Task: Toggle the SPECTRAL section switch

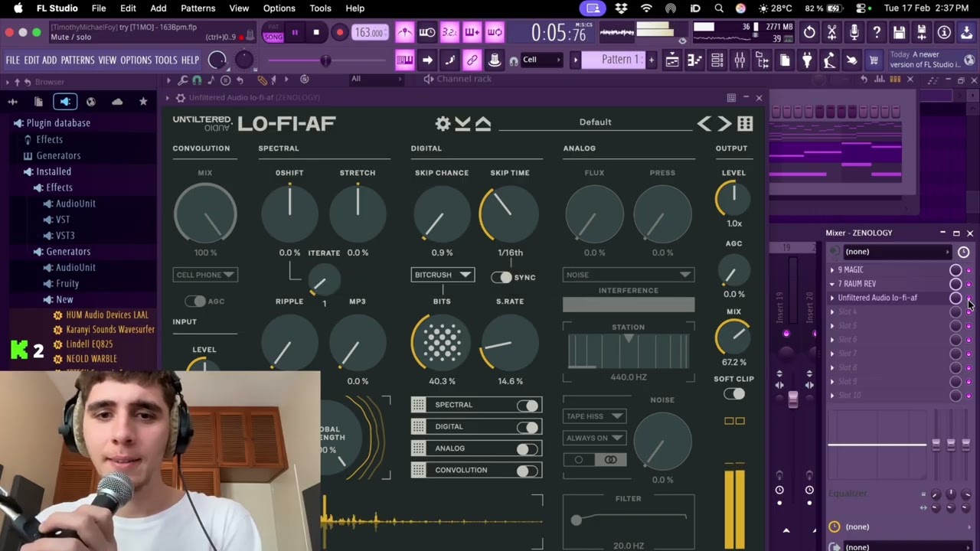Action: [x=528, y=405]
